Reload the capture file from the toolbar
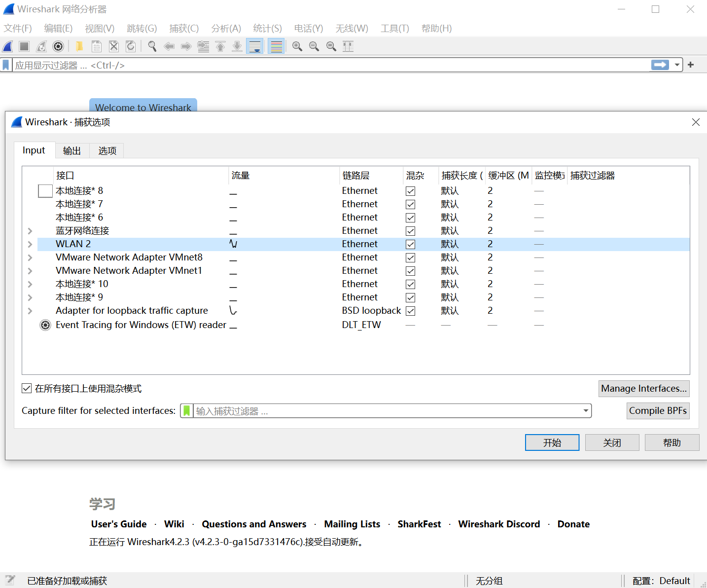Image resolution: width=707 pixels, height=588 pixels. click(x=131, y=46)
